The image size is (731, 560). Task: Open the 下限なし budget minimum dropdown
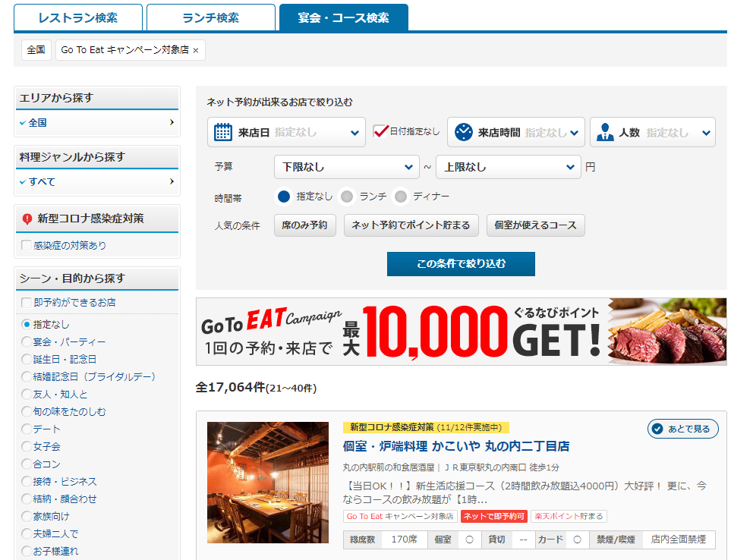pyautogui.click(x=347, y=167)
